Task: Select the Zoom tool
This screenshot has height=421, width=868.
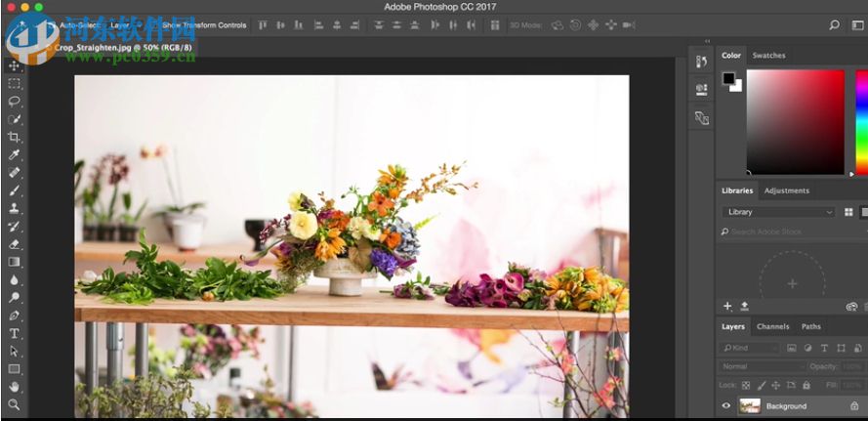Action: tap(14, 404)
